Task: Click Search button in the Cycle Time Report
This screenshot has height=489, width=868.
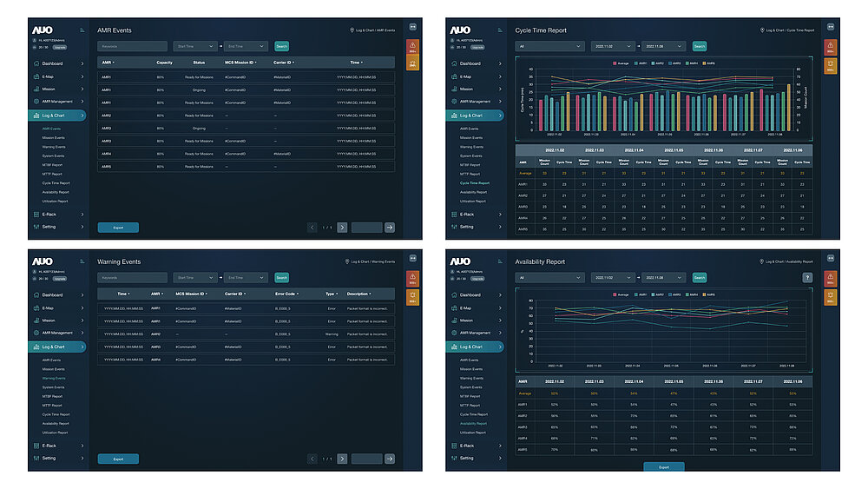Action: point(700,46)
